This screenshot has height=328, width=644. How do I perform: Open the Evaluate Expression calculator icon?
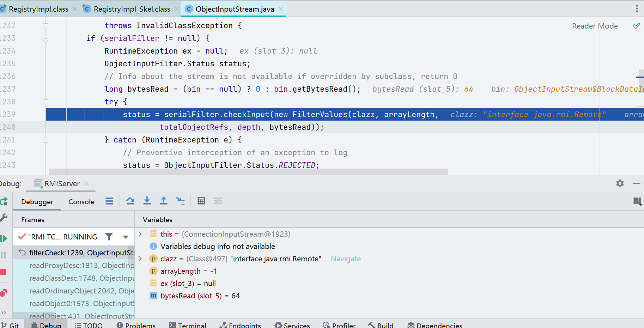point(201,201)
